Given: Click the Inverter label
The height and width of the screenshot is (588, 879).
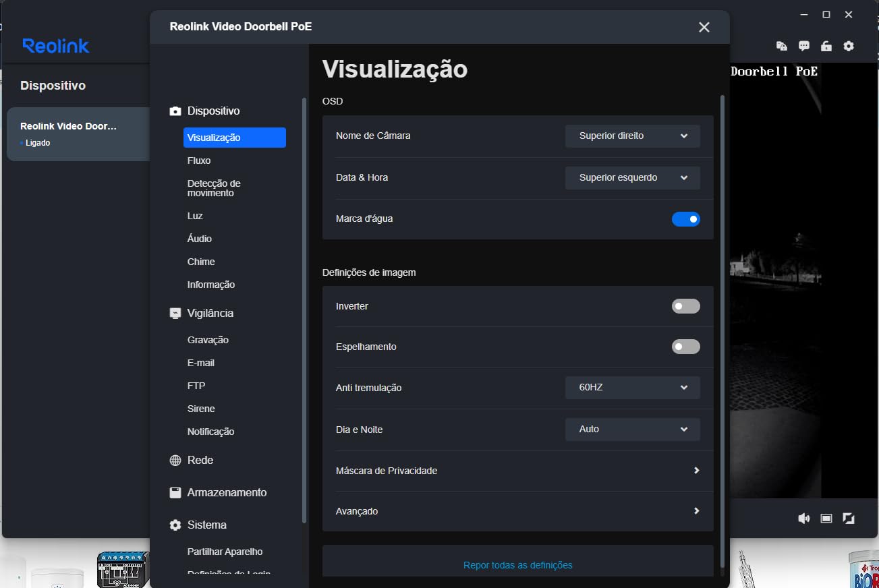Looking at the screenshot, I should pyautogui.click(x=352, y=306).
